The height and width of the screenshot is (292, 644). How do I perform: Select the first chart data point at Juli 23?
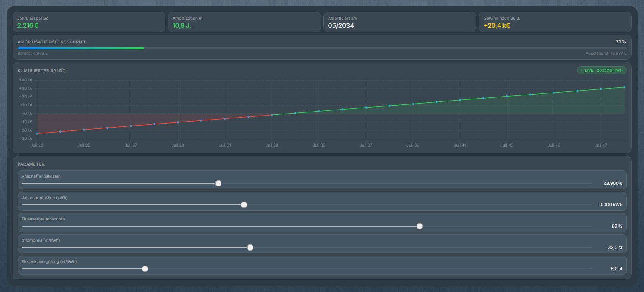37,133
